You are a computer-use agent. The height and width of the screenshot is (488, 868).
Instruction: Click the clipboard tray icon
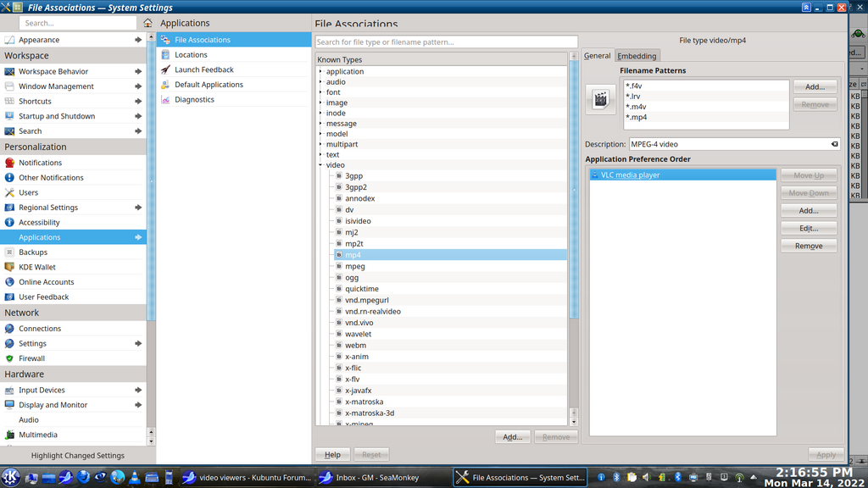[x=632, y=477]
